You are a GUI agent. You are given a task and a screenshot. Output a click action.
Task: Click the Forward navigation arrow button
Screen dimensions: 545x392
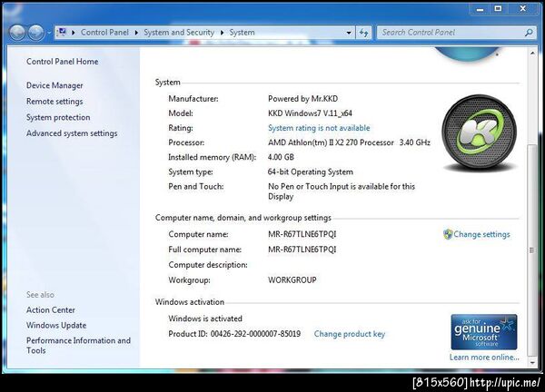pyautogui.click(x=36, y=33)
